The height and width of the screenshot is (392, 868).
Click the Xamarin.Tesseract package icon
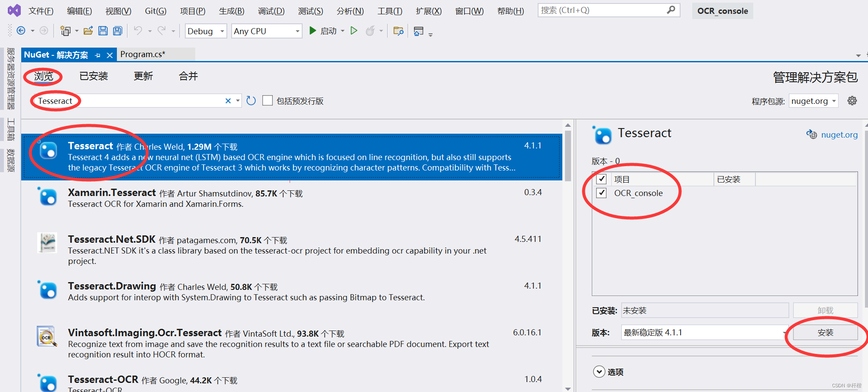click(x=48, y=197)
